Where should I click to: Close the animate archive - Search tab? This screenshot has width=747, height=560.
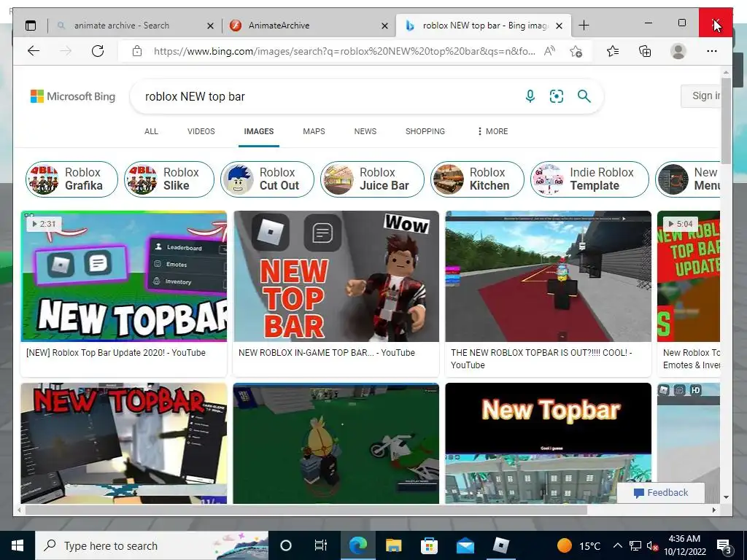(210, 26)
